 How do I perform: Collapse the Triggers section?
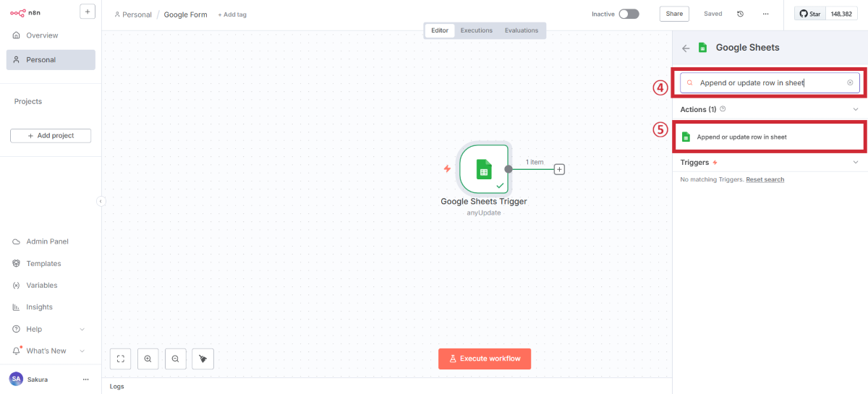click(x=856, y=163)
